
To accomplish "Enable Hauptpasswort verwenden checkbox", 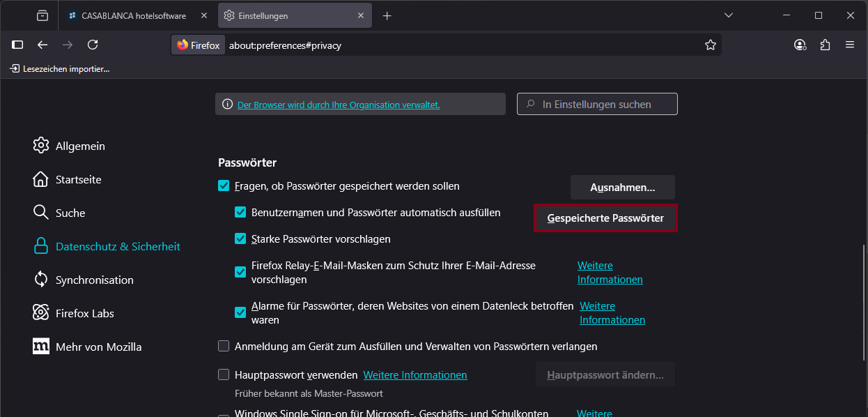I will pyautogui.click(x=224, y=375).
